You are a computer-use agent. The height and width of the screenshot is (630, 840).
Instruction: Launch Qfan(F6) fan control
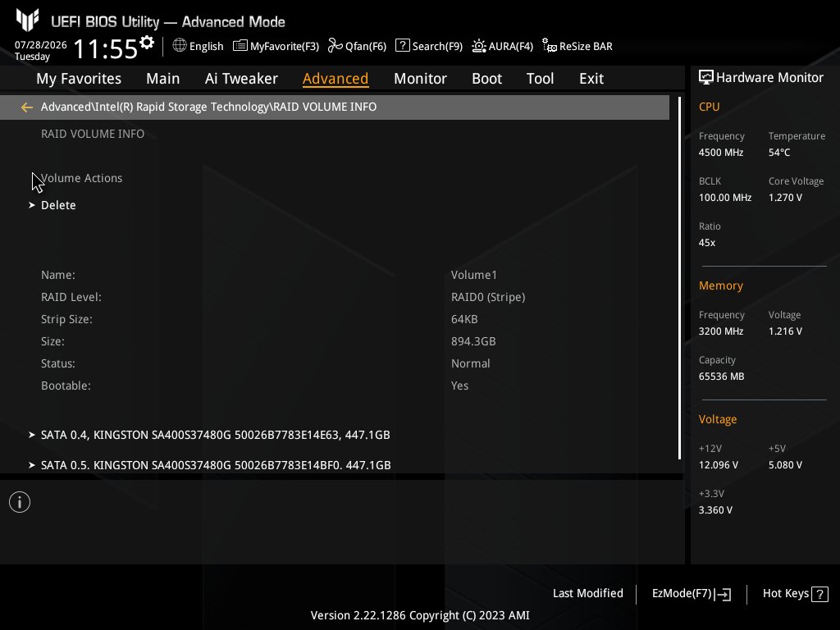(x=336, y=46)
